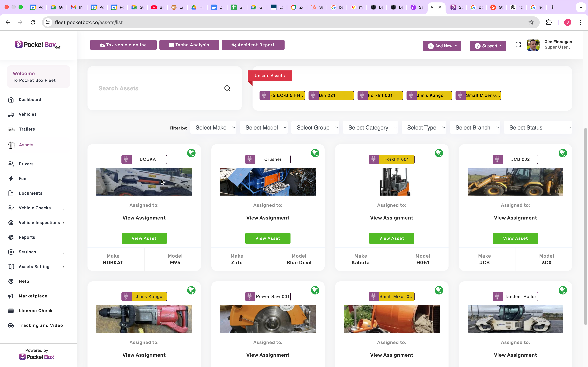Open Tracking and Video from sidebar
The height and width of the screenshot is (367, 588).
coord(41,325)
